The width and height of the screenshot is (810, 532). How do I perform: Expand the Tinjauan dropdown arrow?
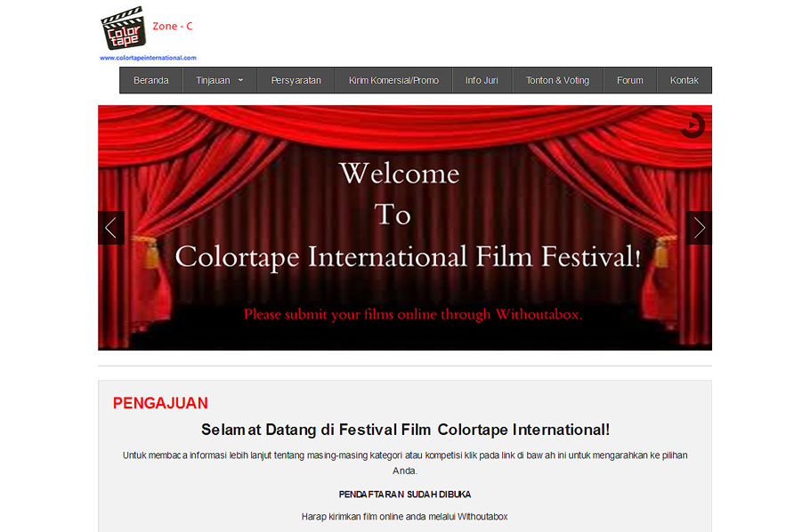[240, 80]
